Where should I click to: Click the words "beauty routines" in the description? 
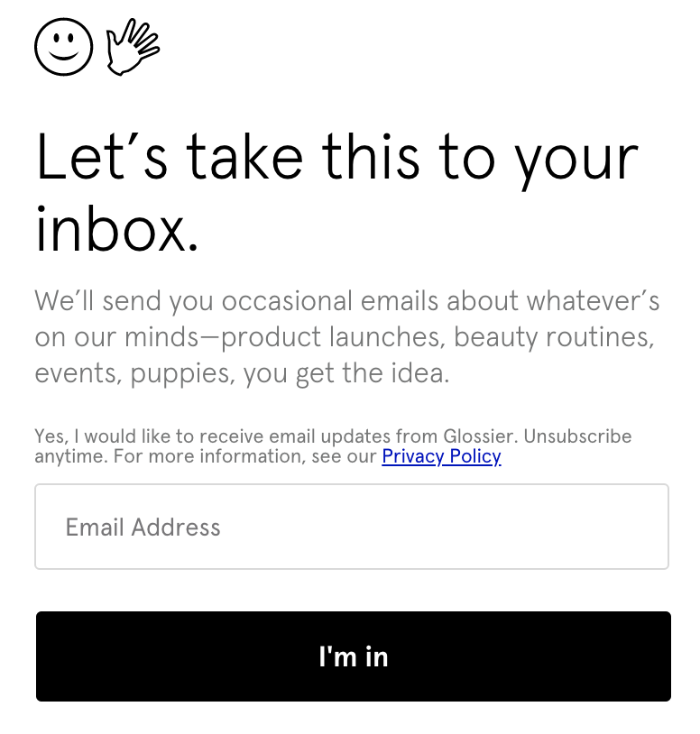(x=554, y=338)
